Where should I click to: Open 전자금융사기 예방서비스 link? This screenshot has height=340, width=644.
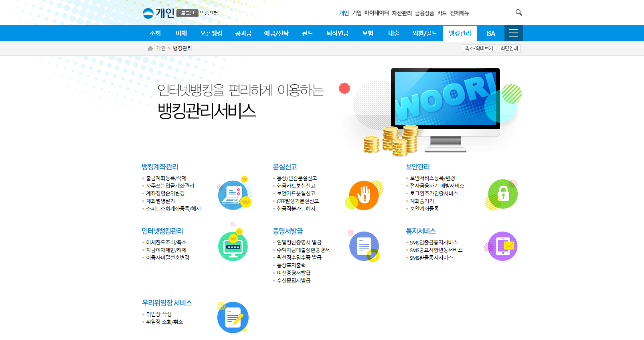click(437, 186)
